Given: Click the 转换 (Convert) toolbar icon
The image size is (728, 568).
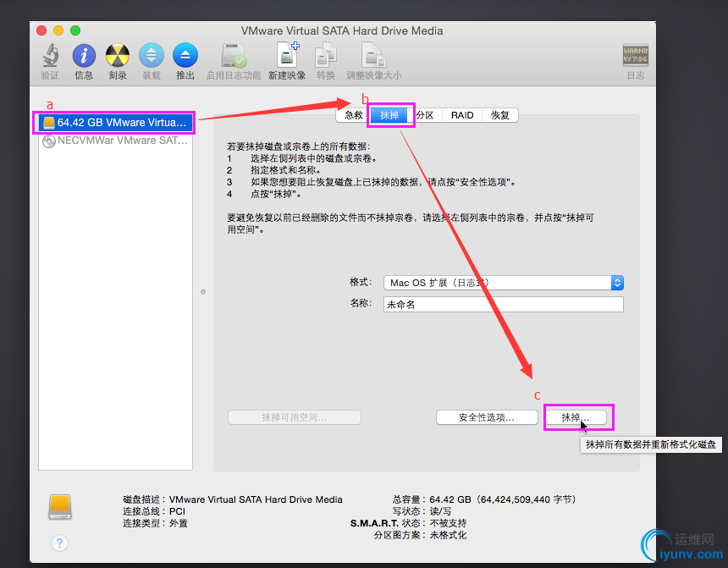Looking at the screenshot, I should click(x=326, y=56).
